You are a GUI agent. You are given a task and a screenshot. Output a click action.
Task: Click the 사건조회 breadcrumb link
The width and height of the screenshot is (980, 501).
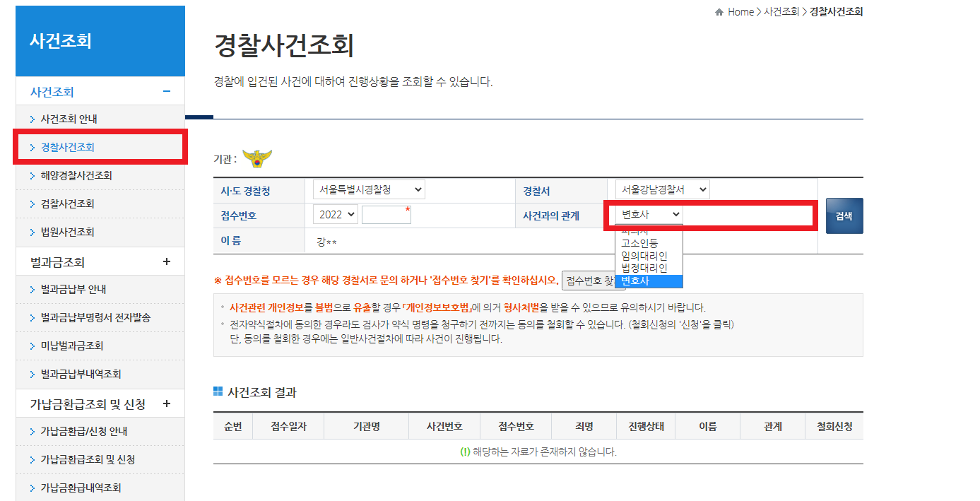[x=781, y=12]
